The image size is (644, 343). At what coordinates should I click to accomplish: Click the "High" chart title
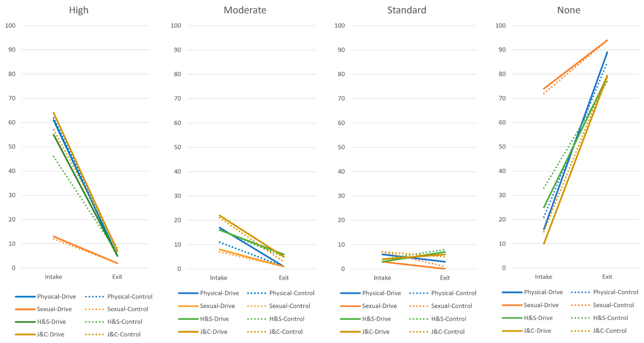(x=79, y=10)
